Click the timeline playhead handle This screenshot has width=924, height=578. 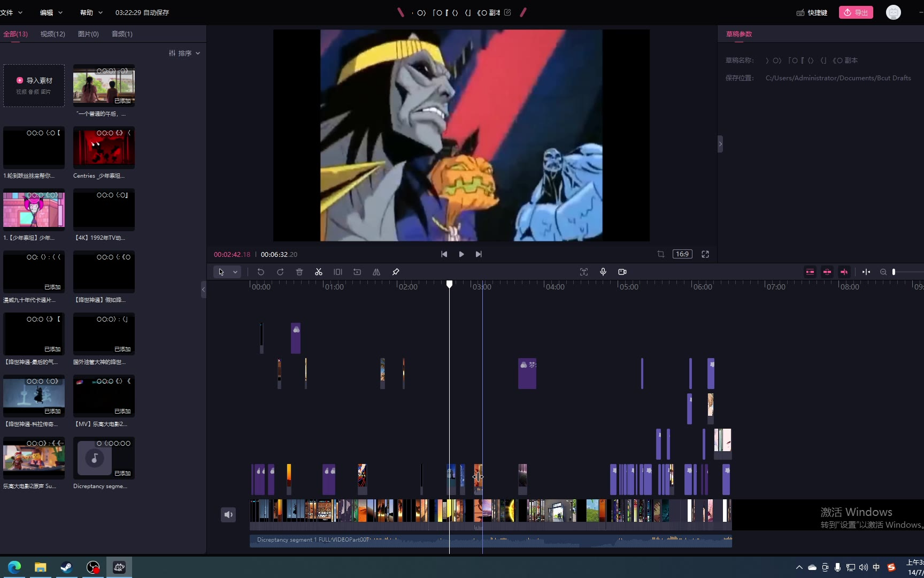click(x=450, y=284)
